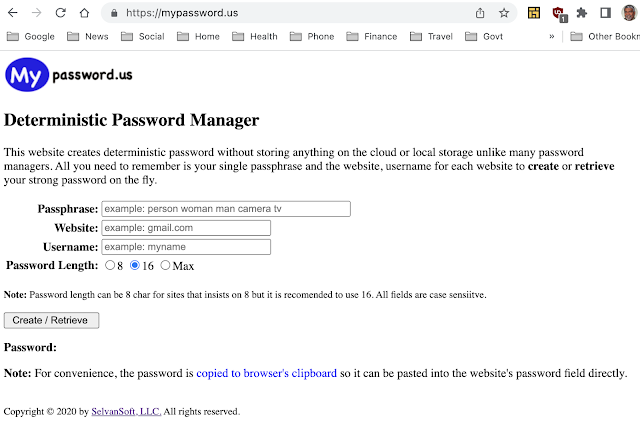Open the uBlock shield extension
This screenshot has height=427, width=640.
(559, 14)
